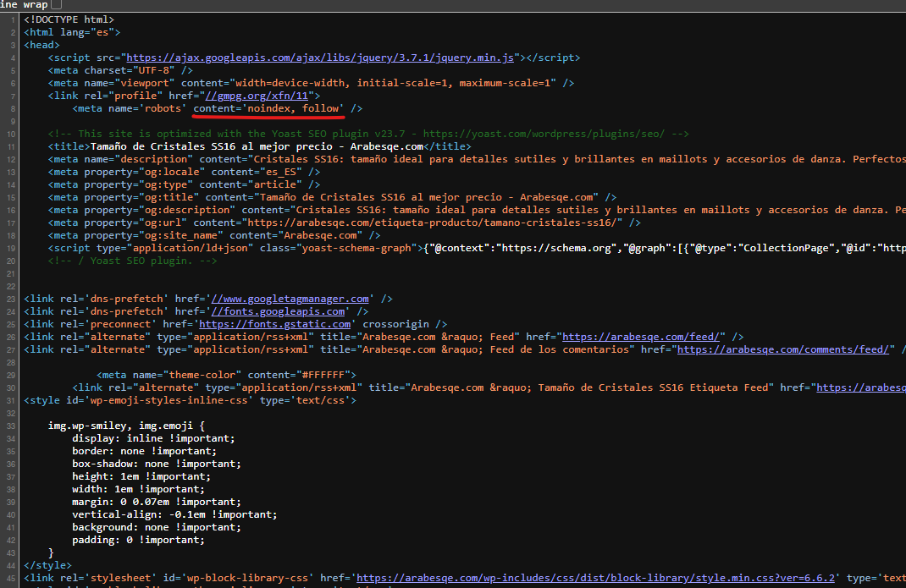Click the "width: 1em !important;" rule
The width and height of the screenshot is (906, 588).
pyautogui.click(x=139, y=490)
